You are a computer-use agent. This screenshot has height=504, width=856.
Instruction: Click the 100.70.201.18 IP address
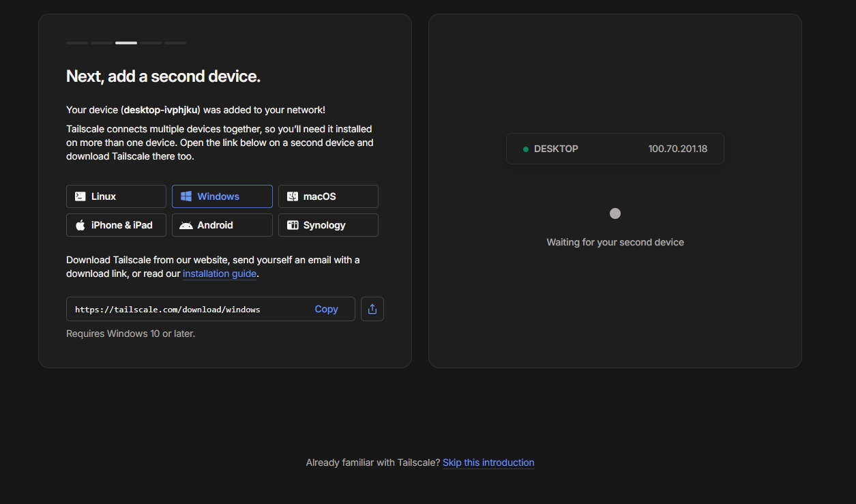(677, 149)
